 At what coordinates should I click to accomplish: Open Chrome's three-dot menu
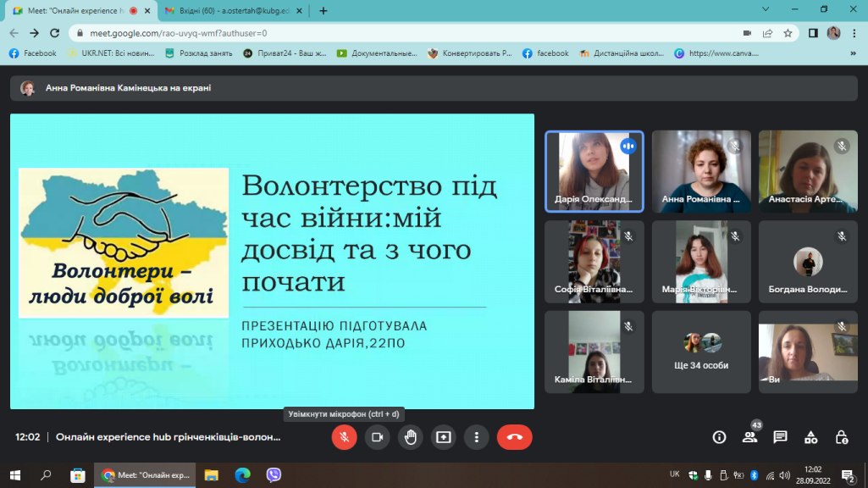pos(854,33)
